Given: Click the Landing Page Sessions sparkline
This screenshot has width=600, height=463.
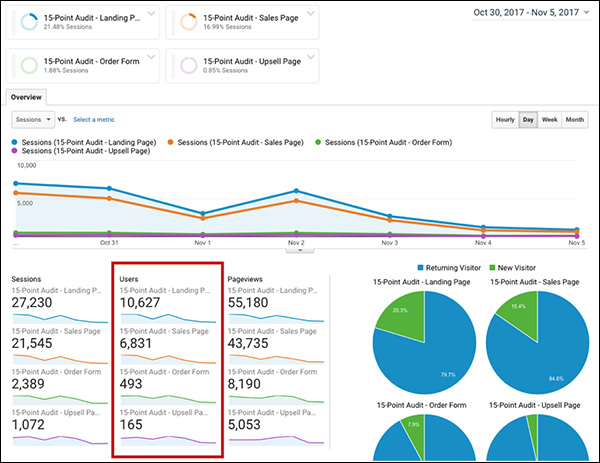Looking at the screenshot, I should click(x=60, y=318).
